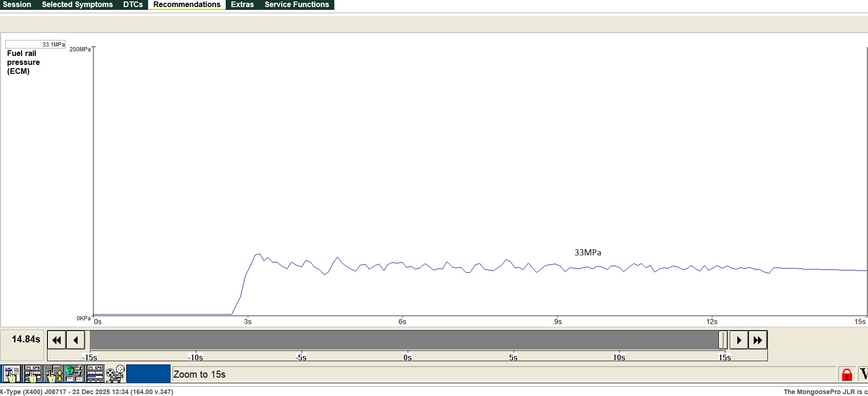
Task: Click the 33.1MPa value readout box
Action: [35, 44]
